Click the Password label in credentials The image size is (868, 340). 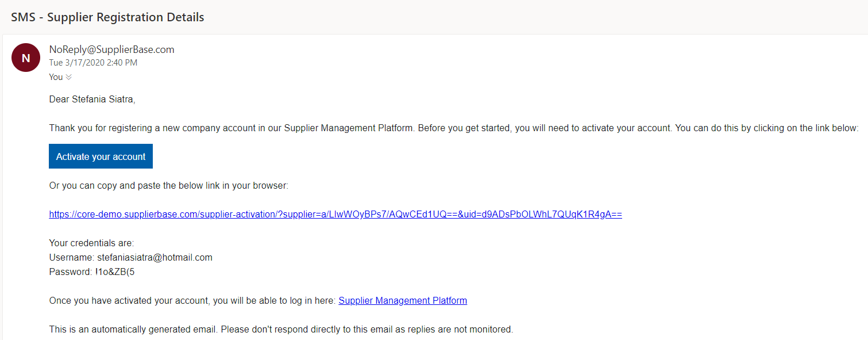(x=71, y=272)
